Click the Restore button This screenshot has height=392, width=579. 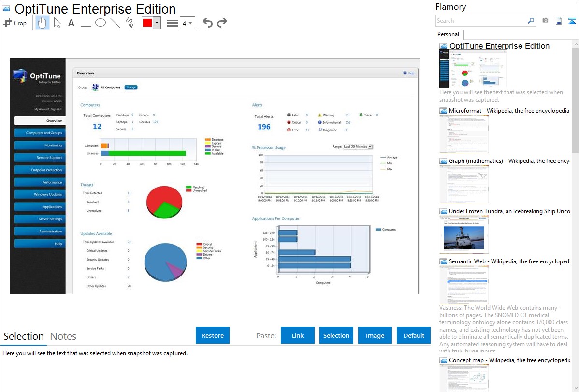(x=213, y=335)
